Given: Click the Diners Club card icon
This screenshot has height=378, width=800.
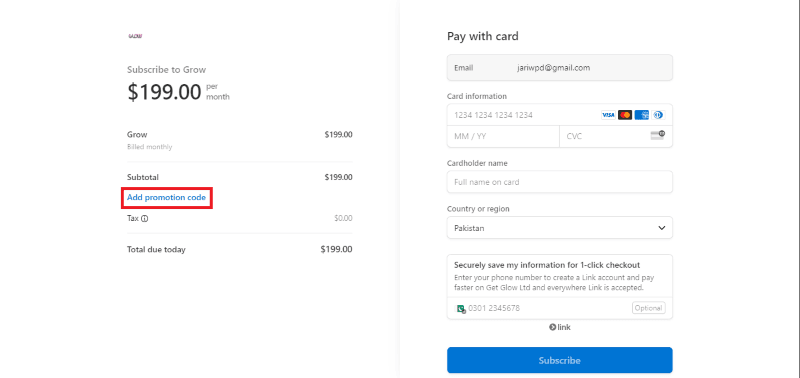Looking at the screenshot, I should 658,115.
